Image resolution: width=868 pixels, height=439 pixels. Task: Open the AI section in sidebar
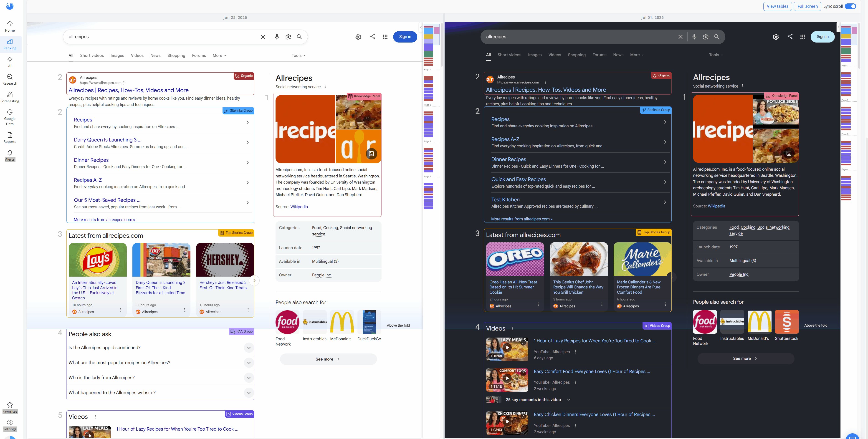(10, 62)
